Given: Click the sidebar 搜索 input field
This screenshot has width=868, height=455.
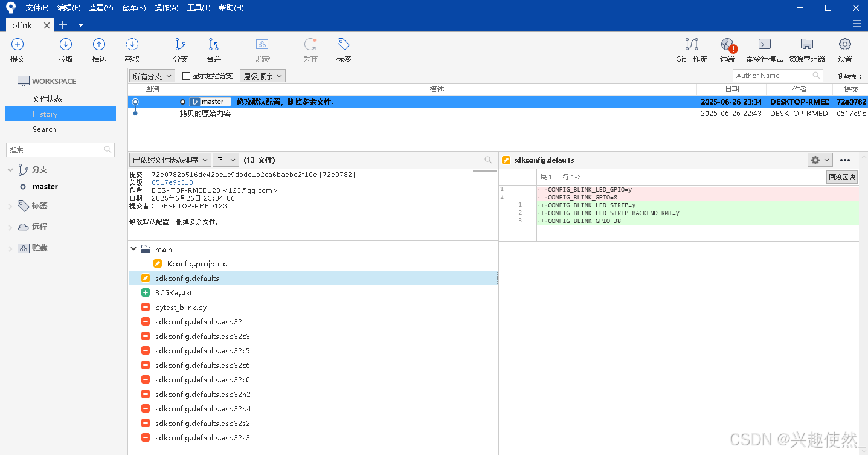Looking at the screenshot, I should (x=60, y=149).
